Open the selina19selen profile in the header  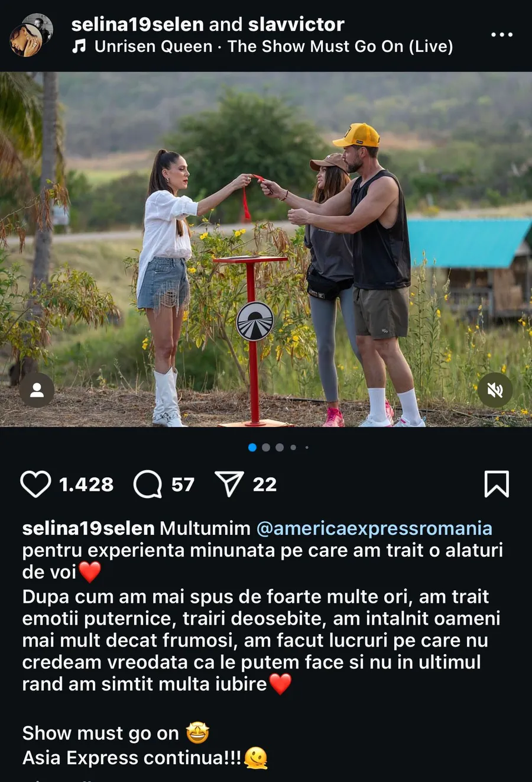137,24
